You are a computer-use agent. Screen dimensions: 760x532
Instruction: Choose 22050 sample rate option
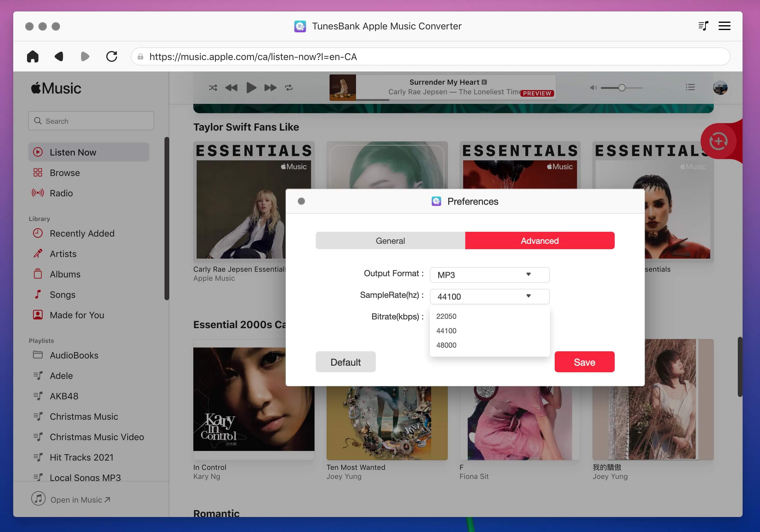pyautogui.click(x=490, y=316)
